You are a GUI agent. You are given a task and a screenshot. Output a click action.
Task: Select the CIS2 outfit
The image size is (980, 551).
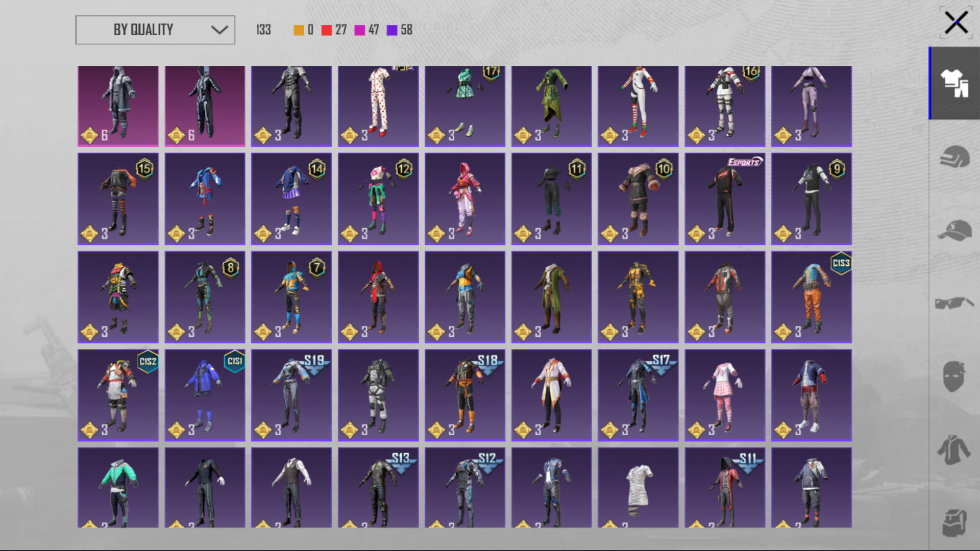click(118, 395)
